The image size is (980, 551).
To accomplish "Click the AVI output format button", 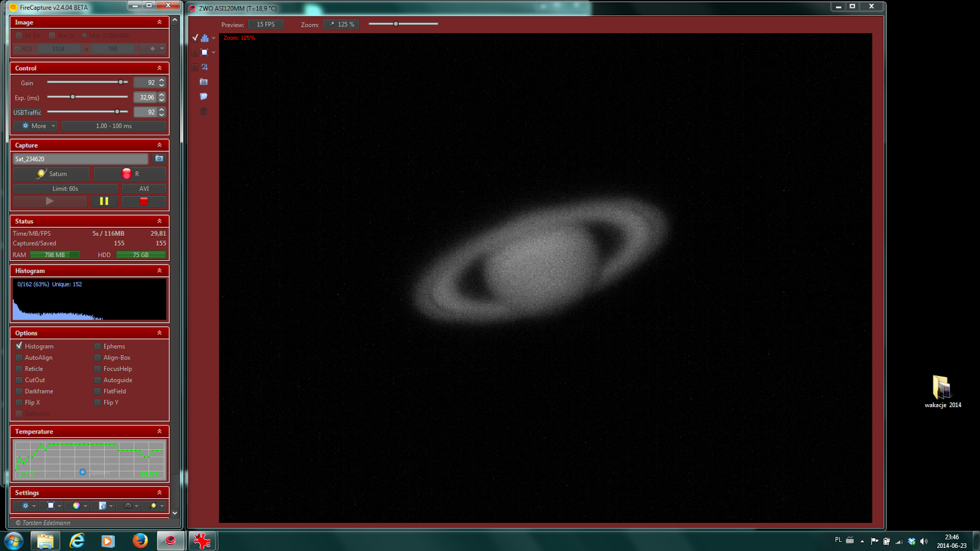I will [143, 188].
